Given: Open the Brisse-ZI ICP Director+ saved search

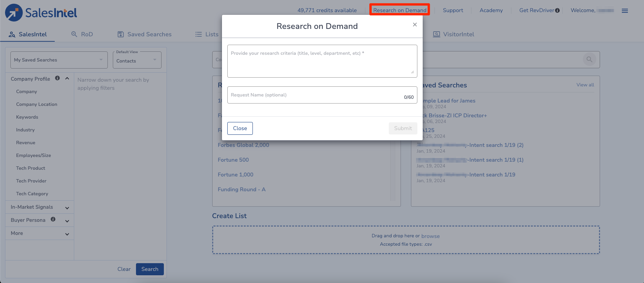Looking at the screenshot, I should tap(455, 116).
